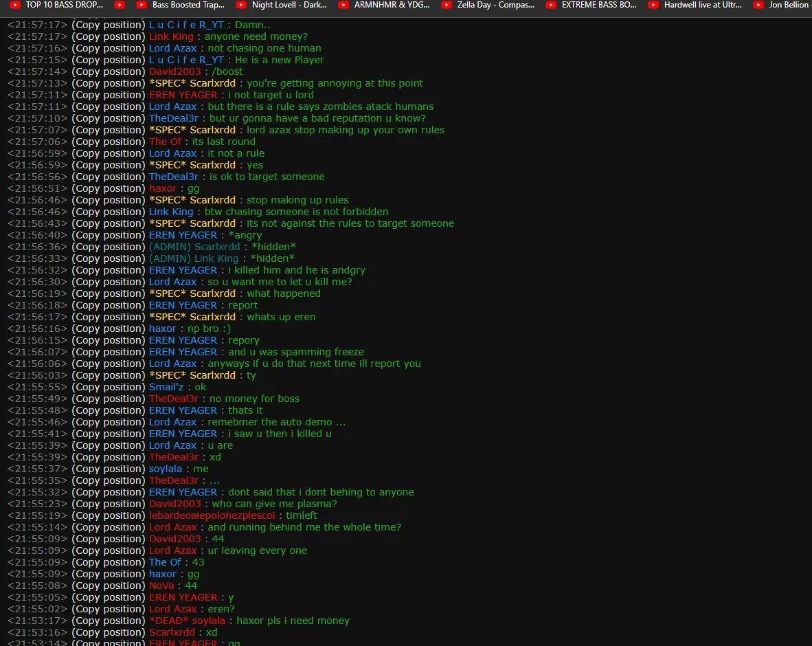Viewport: 812px width, 646px height.
Task: Open the 'TOP 10 BASS DROP...' bookmark
Action: point(57,5)
